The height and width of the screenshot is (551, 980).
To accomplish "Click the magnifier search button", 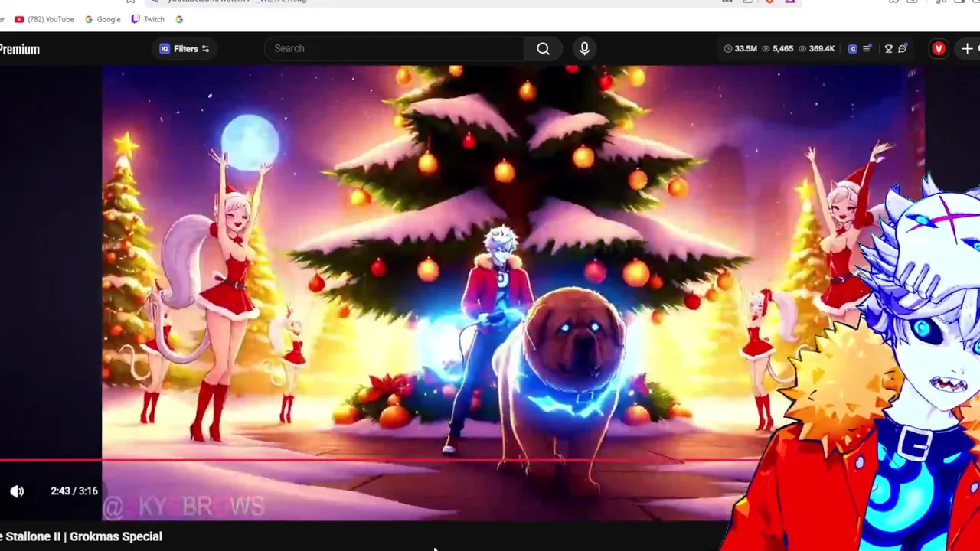I will [x=543, y=48].
